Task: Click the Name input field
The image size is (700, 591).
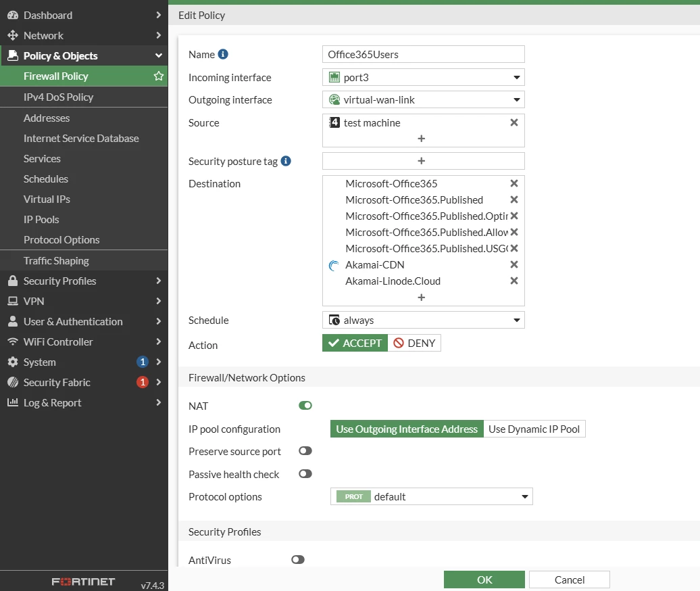Action: (x=423, y=54)
